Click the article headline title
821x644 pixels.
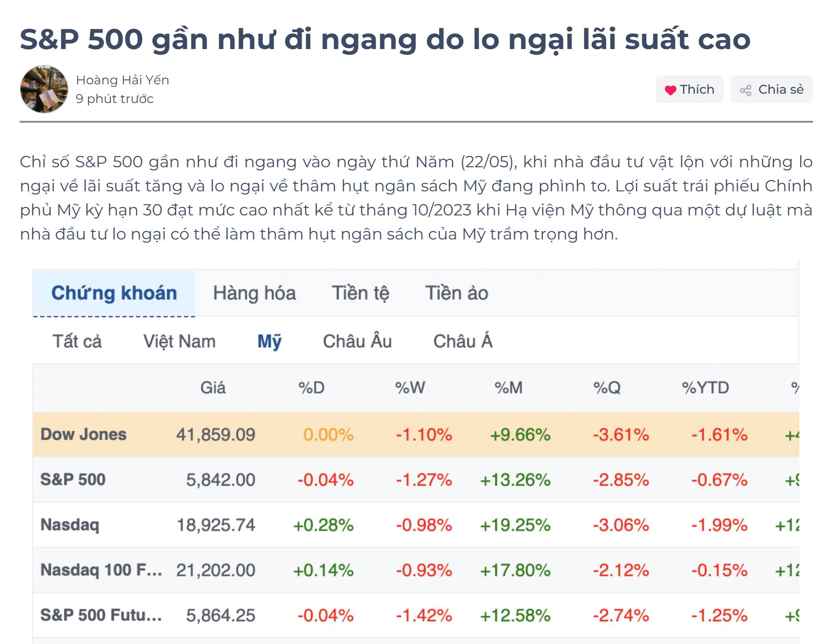click(385, 39)
